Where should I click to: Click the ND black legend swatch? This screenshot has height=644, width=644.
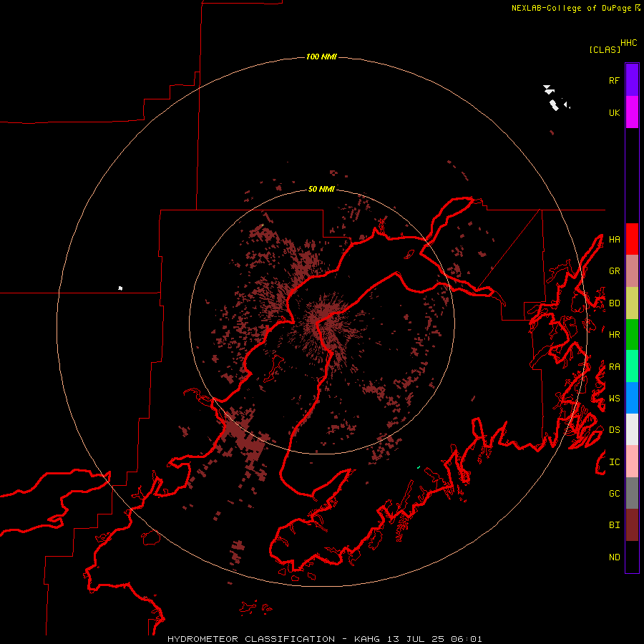point(632,557)
